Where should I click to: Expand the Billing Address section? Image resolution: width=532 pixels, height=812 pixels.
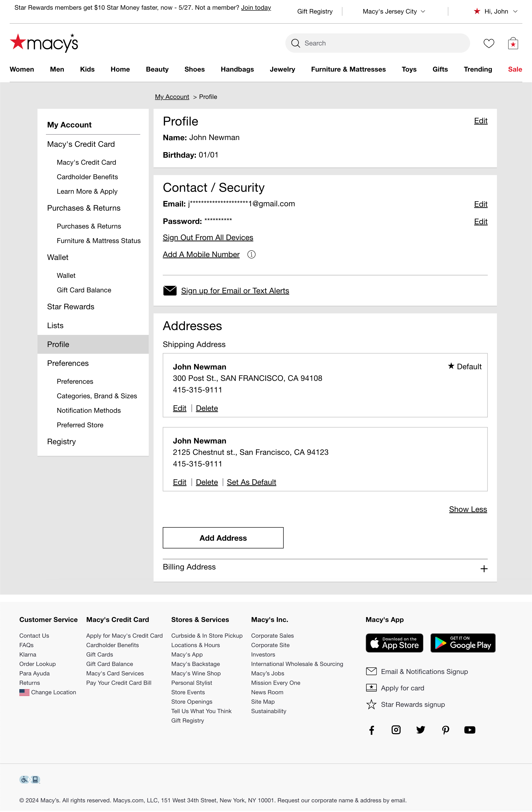484,569
